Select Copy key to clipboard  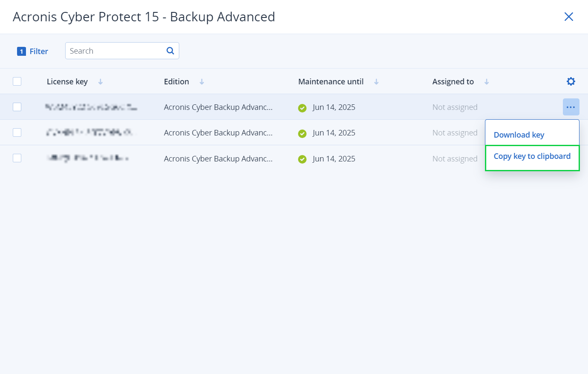pos(532,156)
